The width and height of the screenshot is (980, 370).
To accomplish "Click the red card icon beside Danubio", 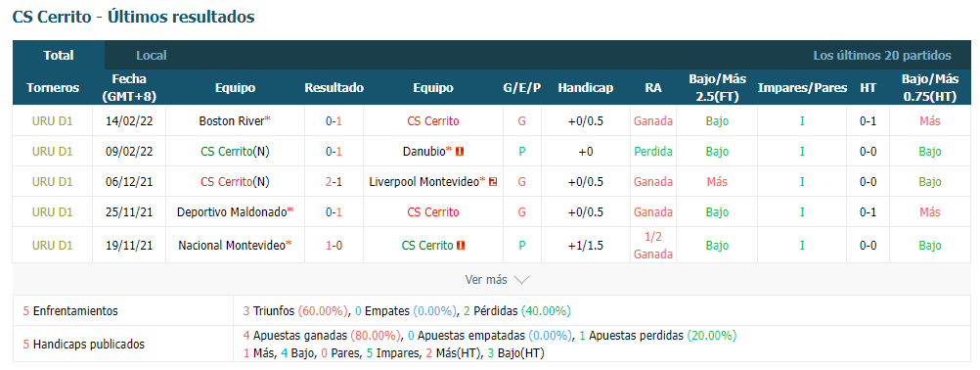I will (460, 152).
